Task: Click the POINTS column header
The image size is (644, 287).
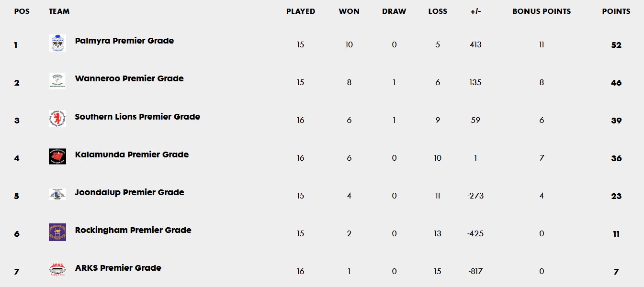Action: [616, 11]
